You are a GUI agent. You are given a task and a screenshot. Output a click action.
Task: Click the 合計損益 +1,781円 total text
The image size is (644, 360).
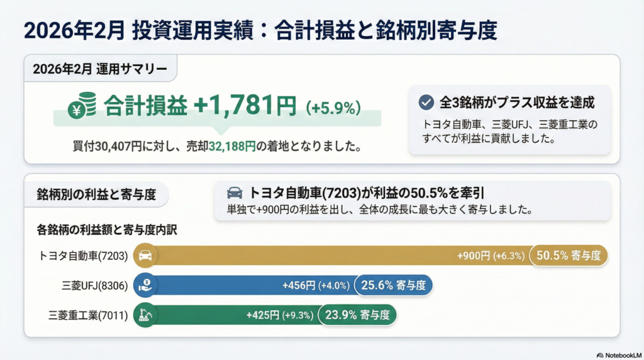click(199, 106)
